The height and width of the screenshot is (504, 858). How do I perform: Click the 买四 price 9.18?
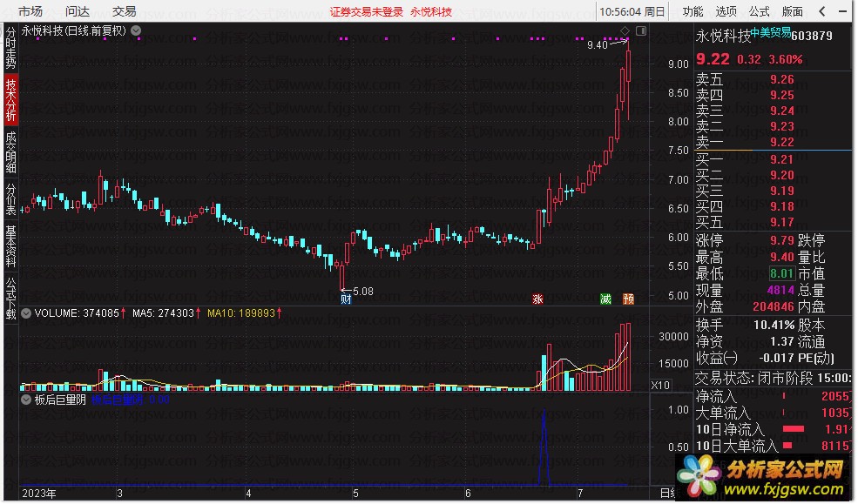(782, 206)
